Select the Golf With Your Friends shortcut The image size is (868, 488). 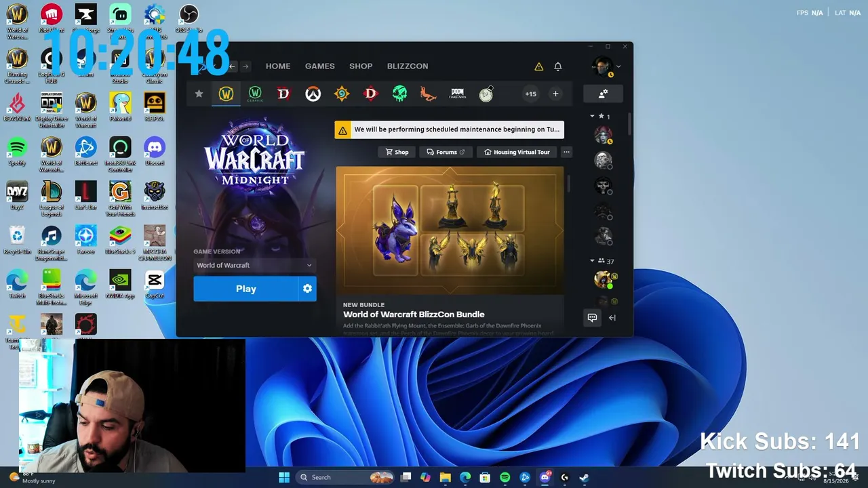pyautogui.click(x=120, y=199)
